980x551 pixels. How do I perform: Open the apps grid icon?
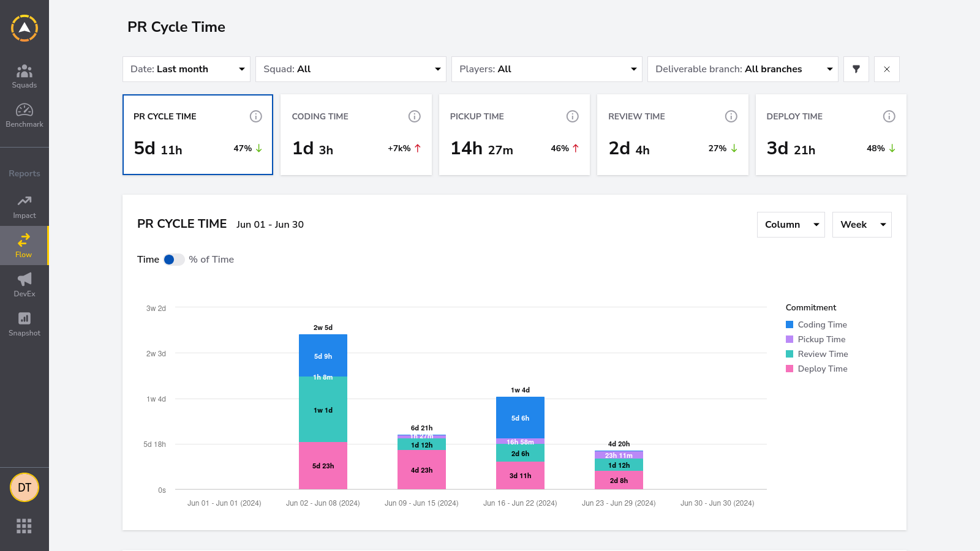coord(24,526)
